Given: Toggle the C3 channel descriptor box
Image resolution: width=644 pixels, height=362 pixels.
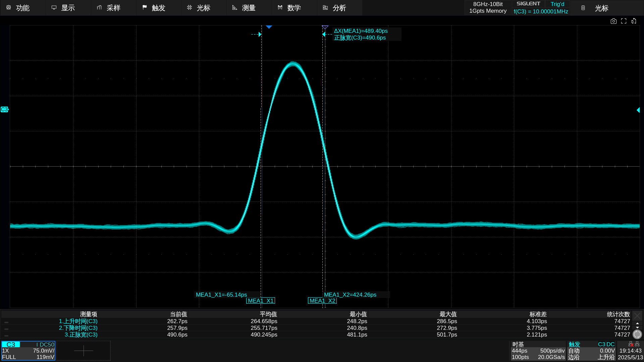Looking at the screenshot, I should point(28,351).
